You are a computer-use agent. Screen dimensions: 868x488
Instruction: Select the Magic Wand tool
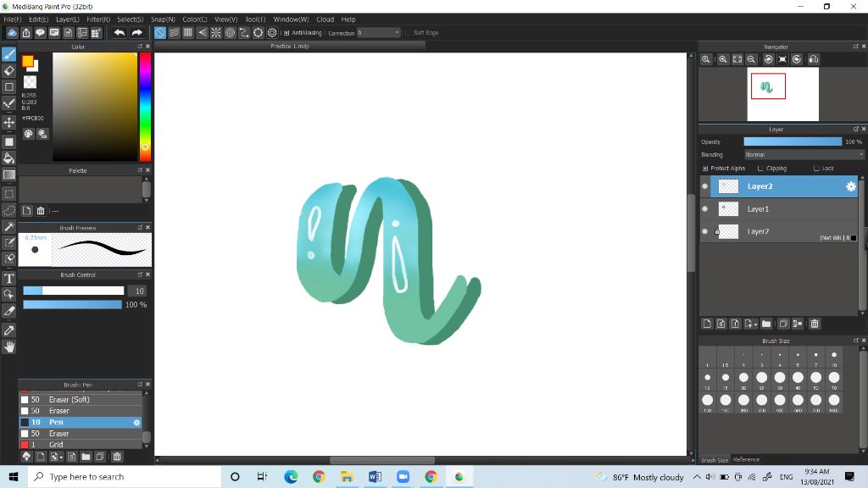pyautogui.click(x=8, y=226)
